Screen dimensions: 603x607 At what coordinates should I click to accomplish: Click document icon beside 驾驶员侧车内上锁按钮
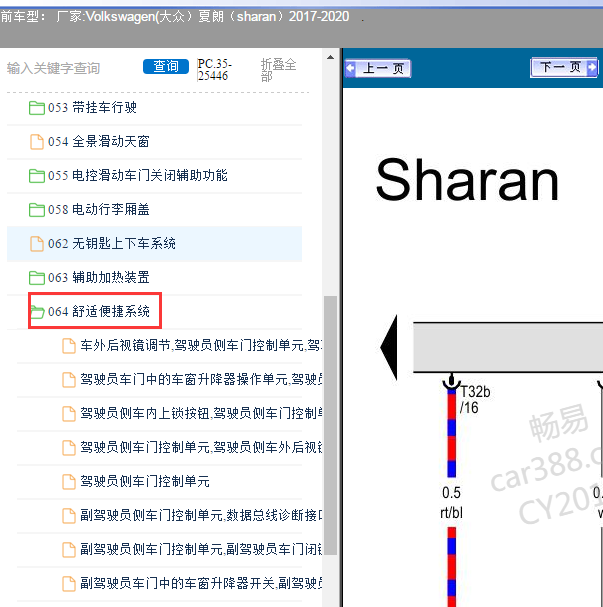pyautogui.click(x=69, y=414)
